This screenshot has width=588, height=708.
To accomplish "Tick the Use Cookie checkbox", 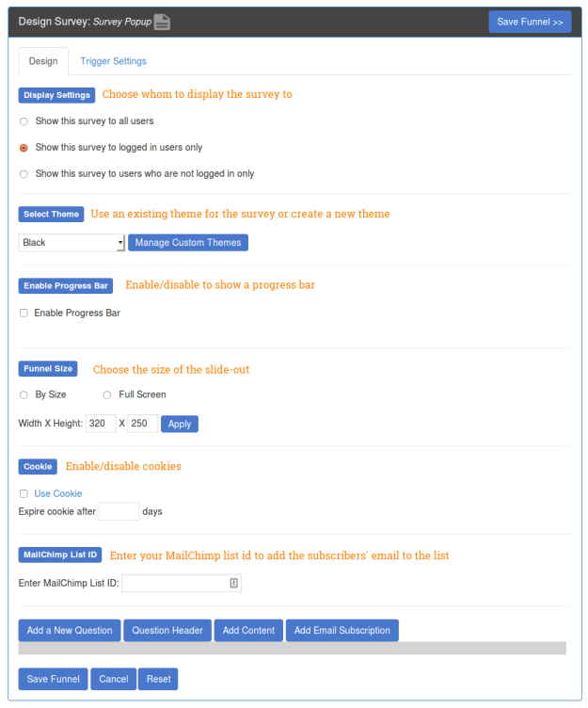I will pyautogui.click(x=24, y=493).
